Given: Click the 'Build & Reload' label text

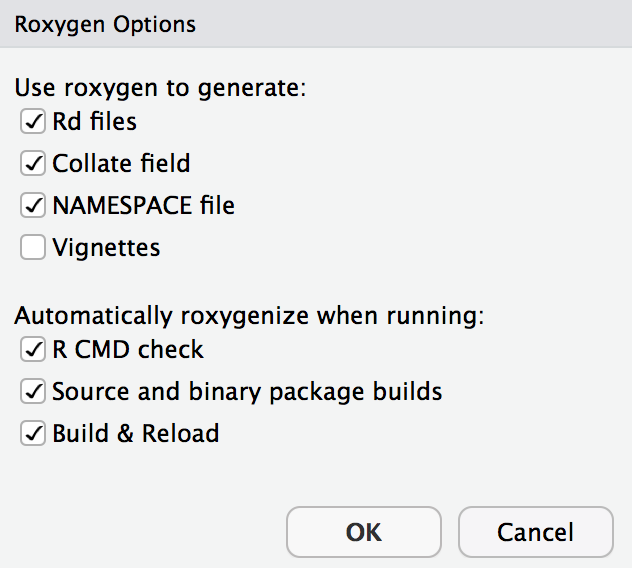Looking at the screenshot, I should coord(135,433).
